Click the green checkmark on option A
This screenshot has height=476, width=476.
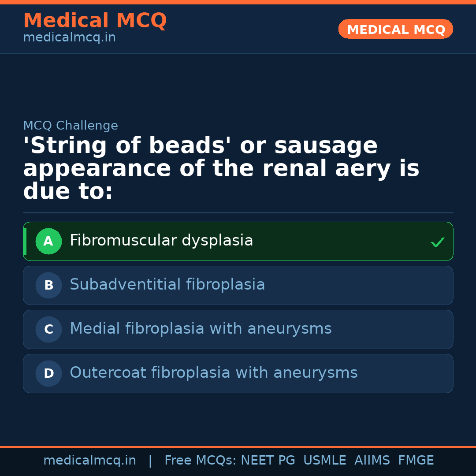click(x=437, y=242)
